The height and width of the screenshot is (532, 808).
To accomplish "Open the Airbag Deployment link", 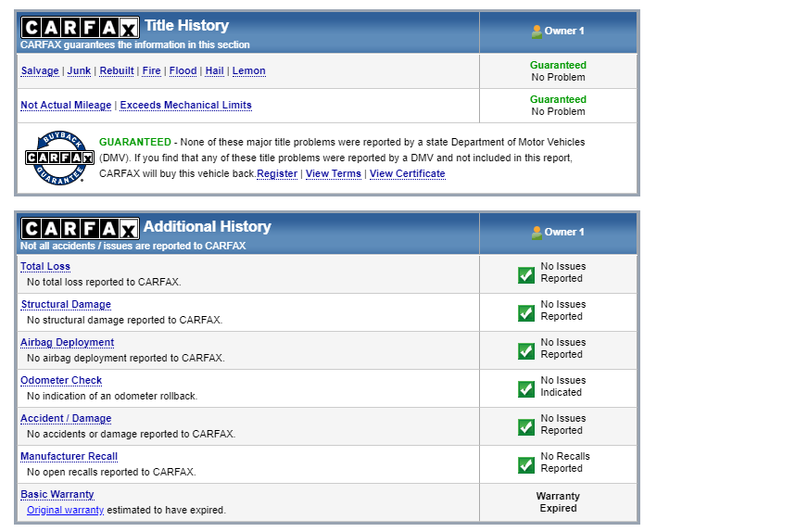I will (67, 342).
